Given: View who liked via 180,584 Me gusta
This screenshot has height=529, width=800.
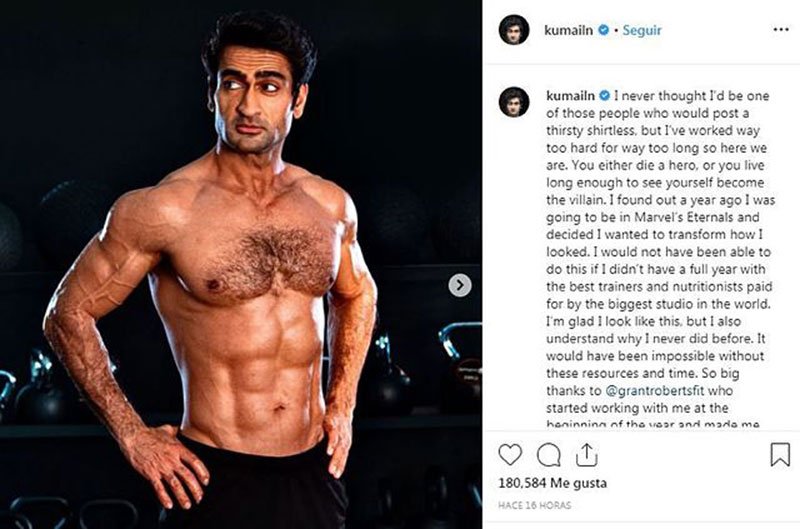Looking at the screenshot, I should click(553, 483).
